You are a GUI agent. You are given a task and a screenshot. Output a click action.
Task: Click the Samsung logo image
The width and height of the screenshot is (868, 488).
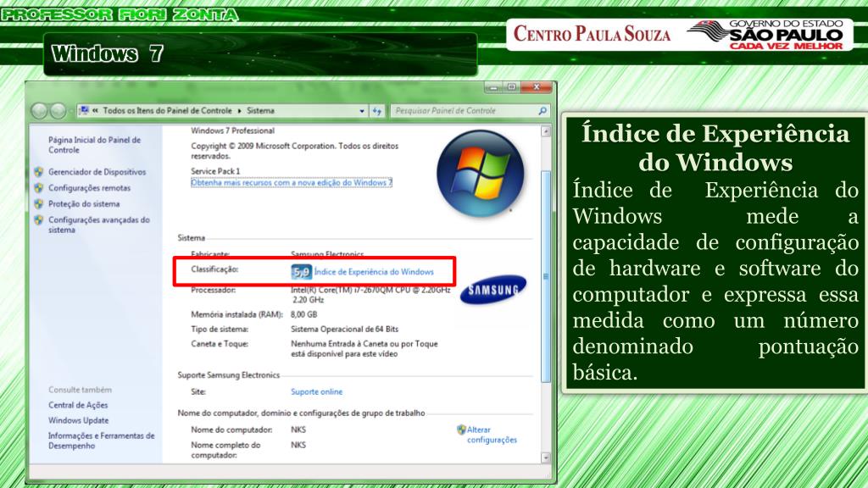(492, 290)
